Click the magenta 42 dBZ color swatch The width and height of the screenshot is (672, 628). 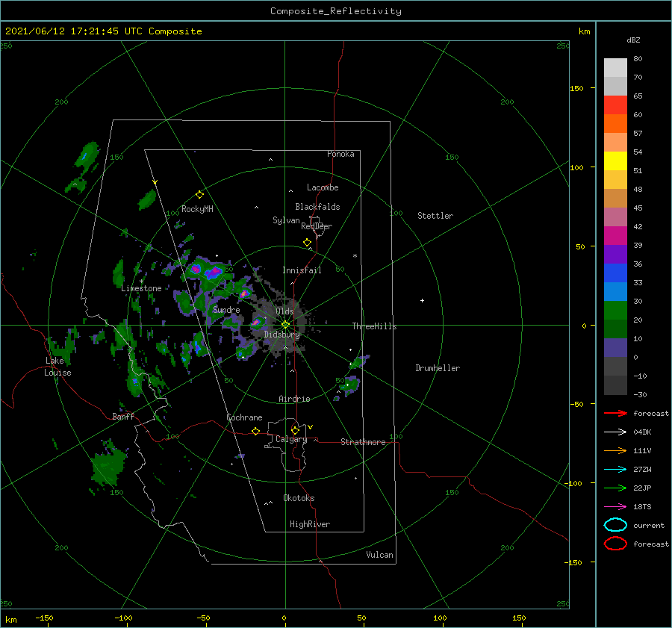tap(615, 236)
